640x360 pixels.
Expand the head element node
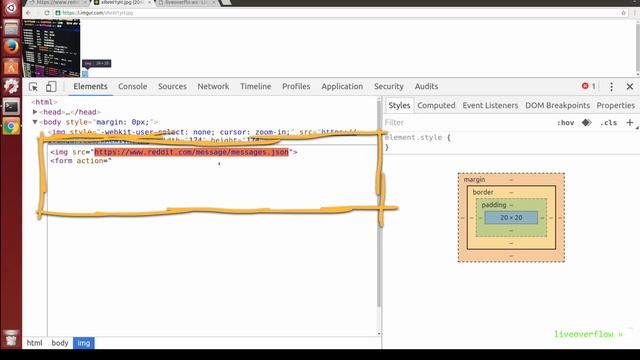coord(35,112)
